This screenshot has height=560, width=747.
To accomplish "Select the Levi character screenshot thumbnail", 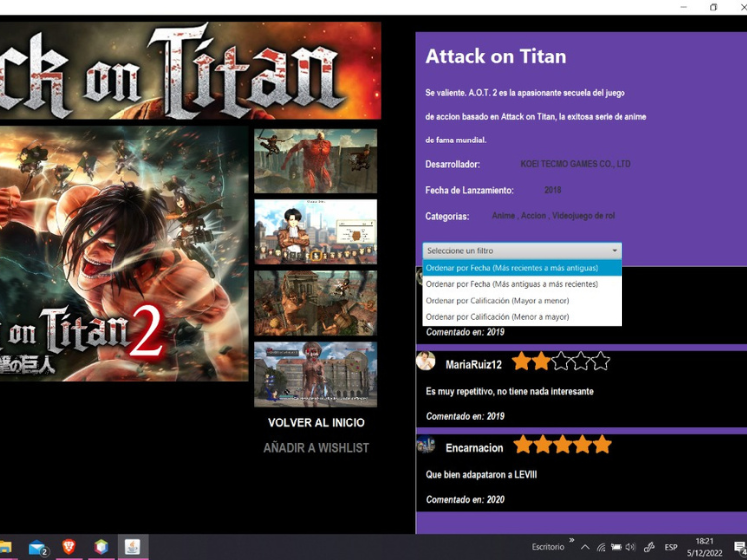I will coord(316,231).
